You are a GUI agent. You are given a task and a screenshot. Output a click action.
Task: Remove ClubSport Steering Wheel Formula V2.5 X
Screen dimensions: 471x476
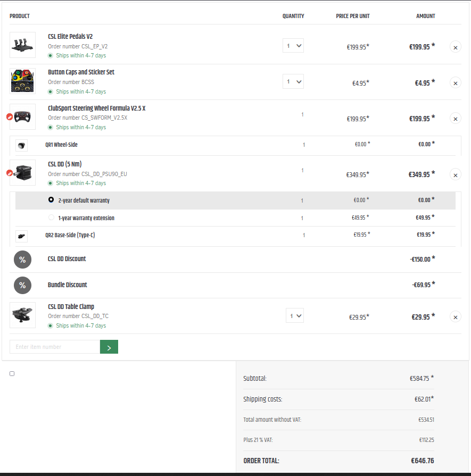coord(455,119)
